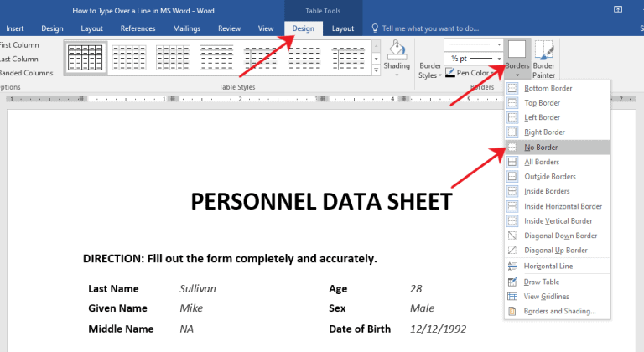Click the Borders grid button icon
Image resolution: width=644 pixels, height=352 pixels.
coord(517,49)
